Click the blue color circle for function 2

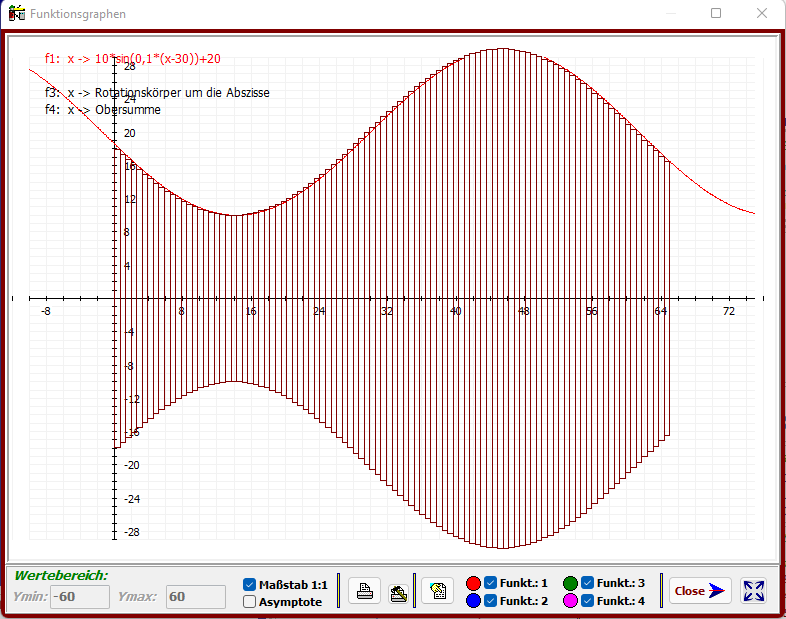coord(473,601)
